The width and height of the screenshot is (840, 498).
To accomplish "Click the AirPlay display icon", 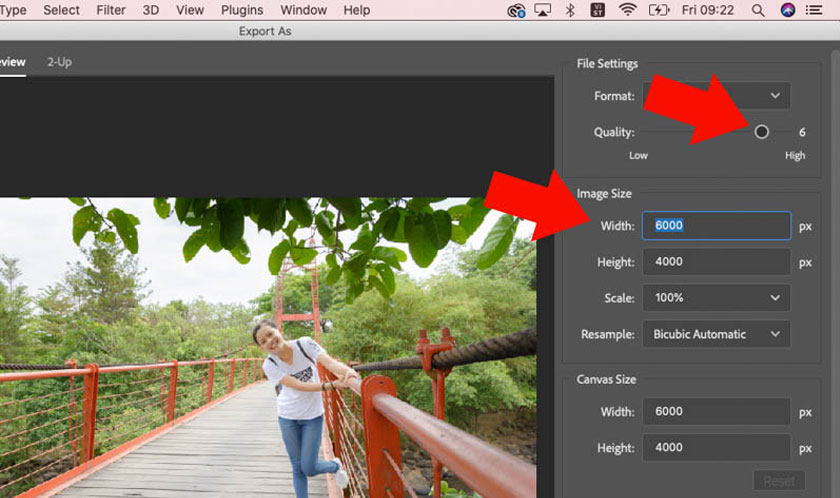I will 543,10.
